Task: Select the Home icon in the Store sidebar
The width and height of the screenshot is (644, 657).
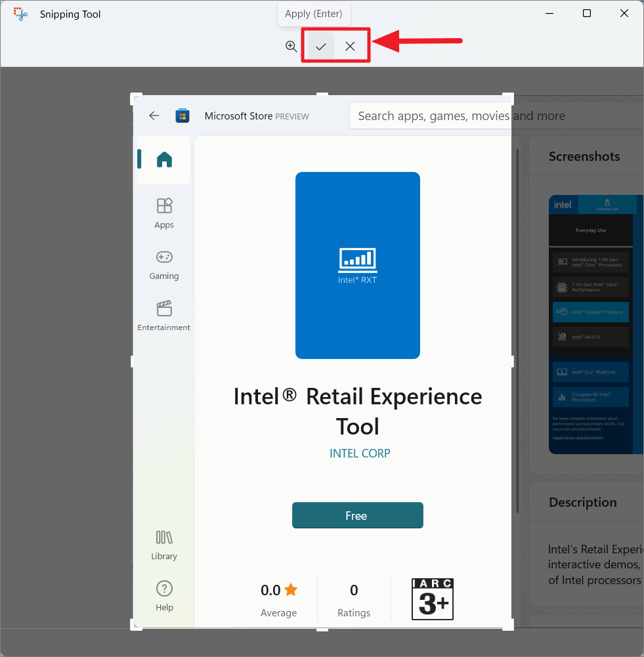Action: click(x=163, y=159)
